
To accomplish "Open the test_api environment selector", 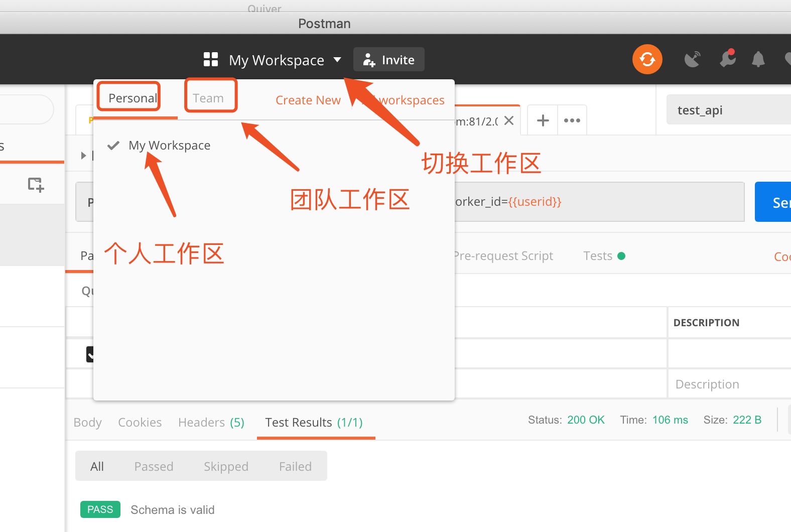I will (x=729, y=110).
